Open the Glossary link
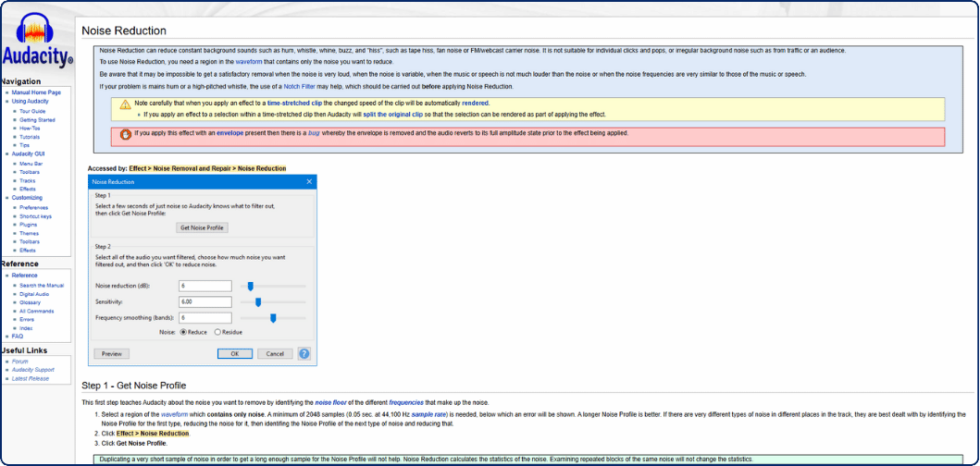The image size is (980, 466). tap(30, 302)
